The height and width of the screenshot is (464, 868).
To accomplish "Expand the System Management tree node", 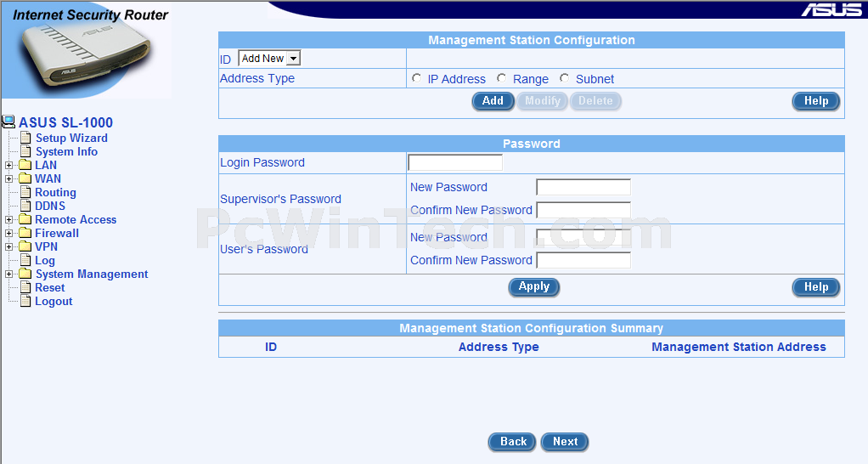I will coord(8,274).
